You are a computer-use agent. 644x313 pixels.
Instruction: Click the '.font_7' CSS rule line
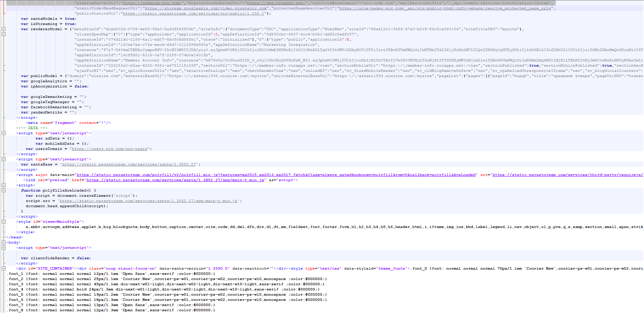111,305
